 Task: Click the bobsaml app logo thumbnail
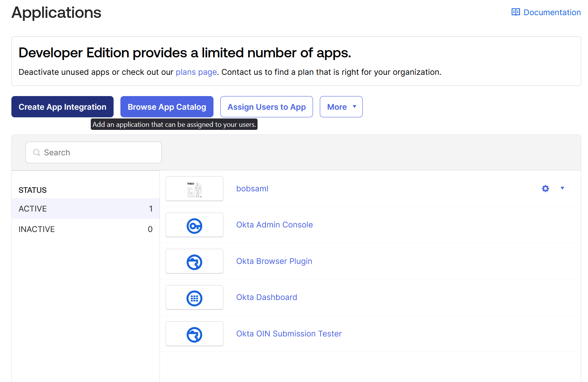point(194,189)
